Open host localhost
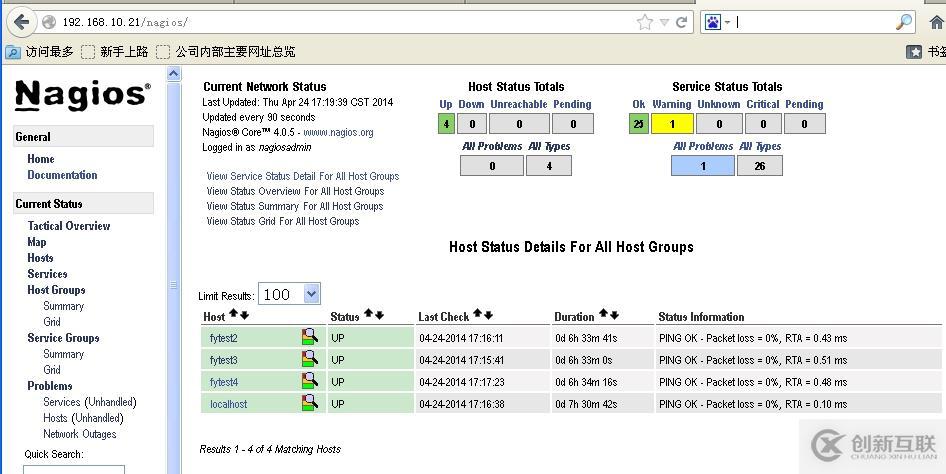Image resolution: width=946 pixels, height=474 pixels. pyautogui.click(x=229, y=404)
